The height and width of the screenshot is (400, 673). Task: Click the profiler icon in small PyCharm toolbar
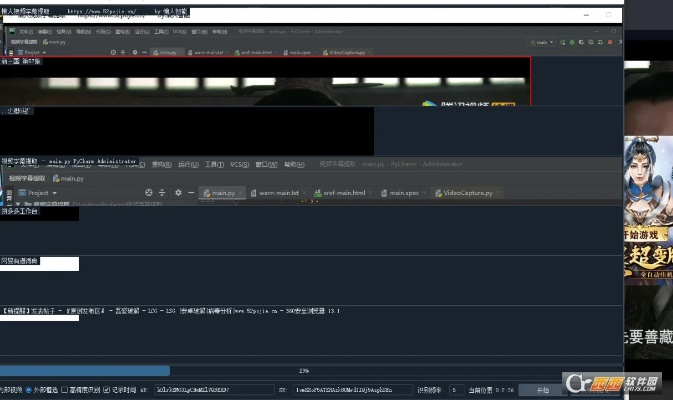point(591,42)
